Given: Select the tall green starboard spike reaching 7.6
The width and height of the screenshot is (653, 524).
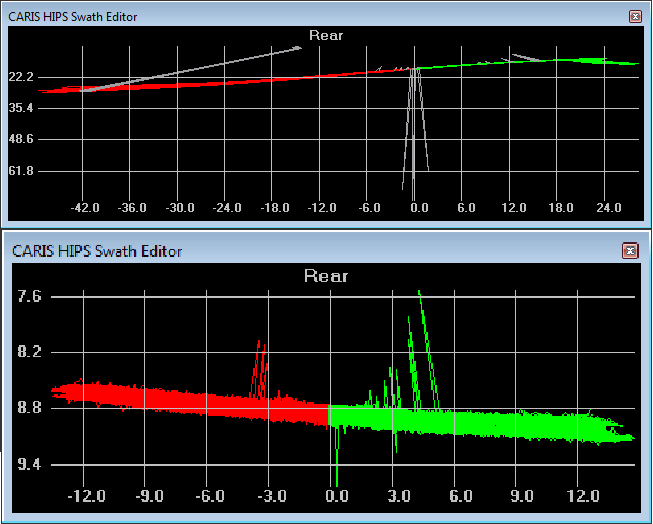Looking at the screenshot, I should [429, 350].
